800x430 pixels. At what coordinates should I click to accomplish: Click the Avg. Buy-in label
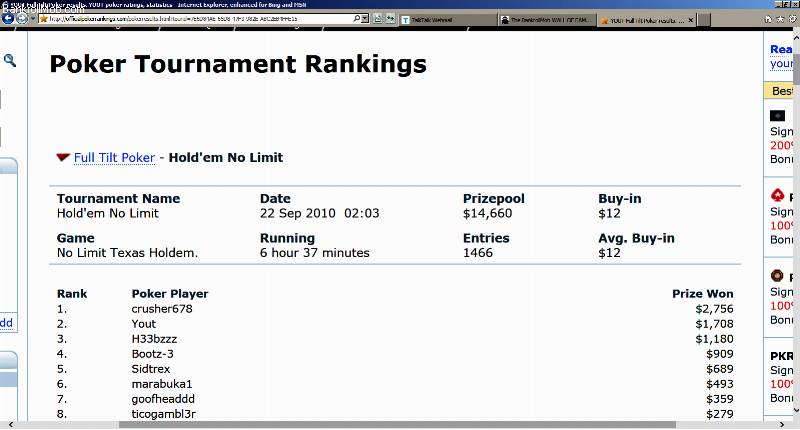(636, 238)
